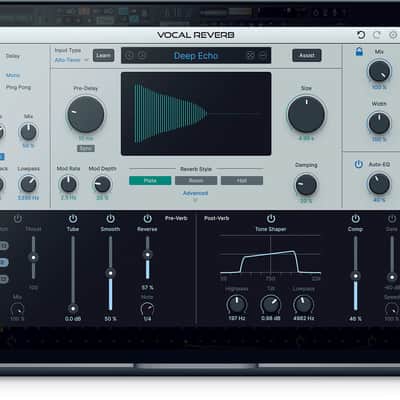Click the Tube value 0.0 dB
The image size is (400, 400).
(x=73, y=319)
